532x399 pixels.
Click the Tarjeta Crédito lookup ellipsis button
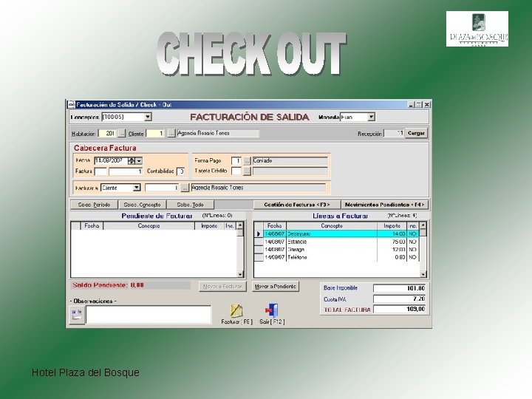point(248,171)
